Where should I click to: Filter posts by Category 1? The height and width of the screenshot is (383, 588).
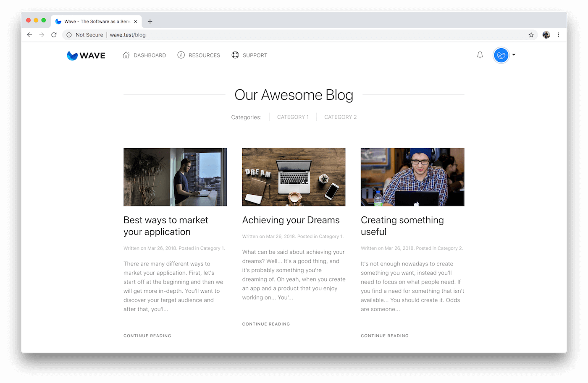click(x=293, y=117)
